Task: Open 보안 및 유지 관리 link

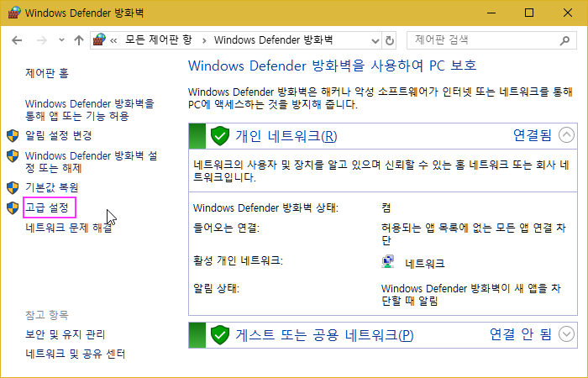Action: (x=66, y=334)
